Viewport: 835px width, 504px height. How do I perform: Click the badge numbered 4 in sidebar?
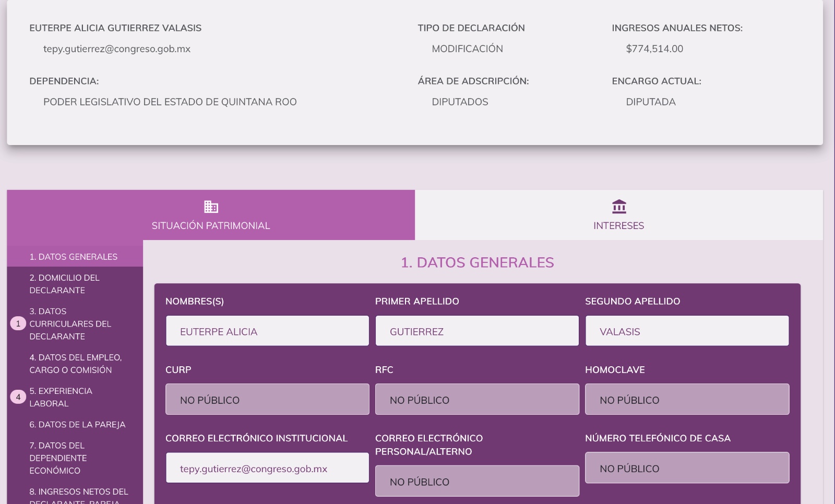point(18,397)
